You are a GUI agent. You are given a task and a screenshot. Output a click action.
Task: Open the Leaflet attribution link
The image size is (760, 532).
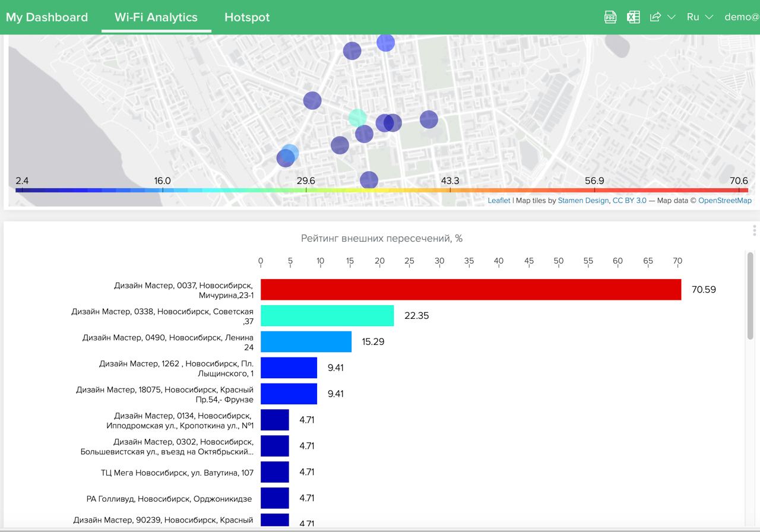[499, 201]
